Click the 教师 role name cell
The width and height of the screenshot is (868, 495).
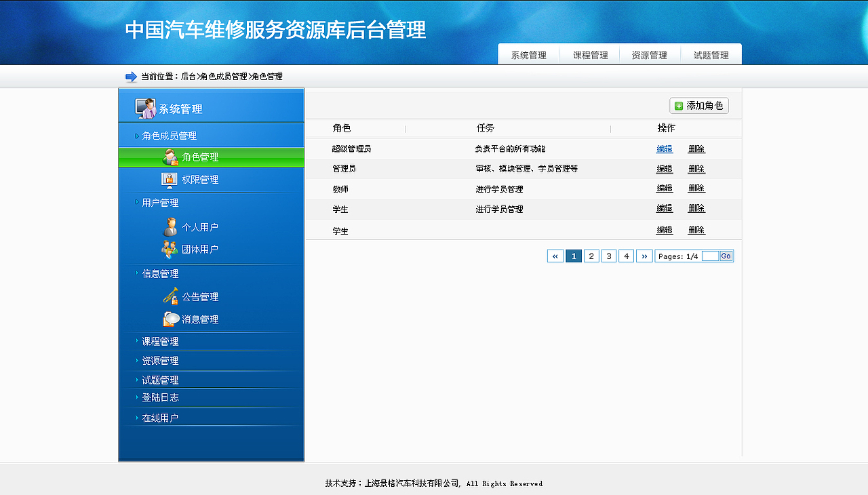pyautogui.click(x=340, y=189)
